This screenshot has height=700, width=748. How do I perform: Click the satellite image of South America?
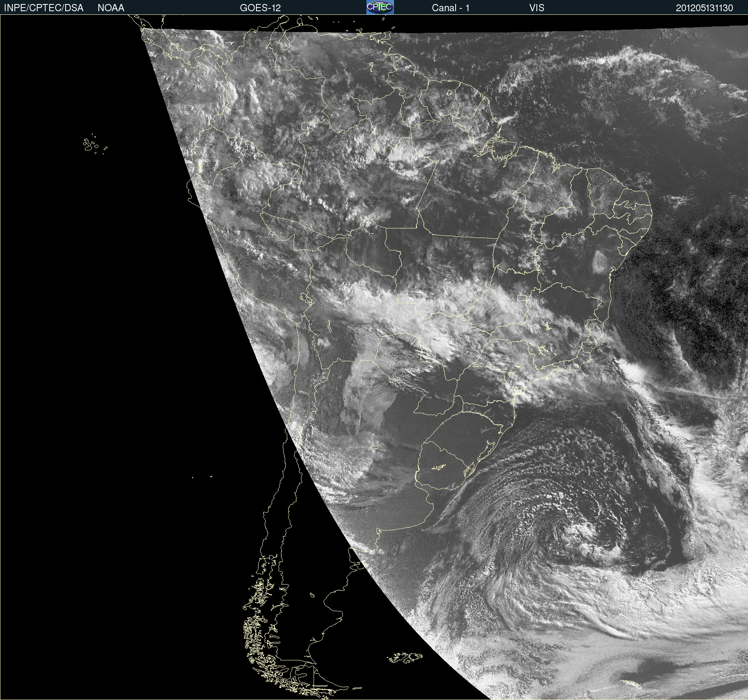pos(374,357)
